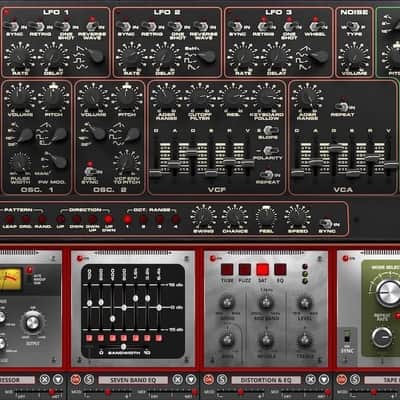400x400 pixels.
Task: Open the Distortion & EQ slot dropdown arrow
Action: pos(324,379)
